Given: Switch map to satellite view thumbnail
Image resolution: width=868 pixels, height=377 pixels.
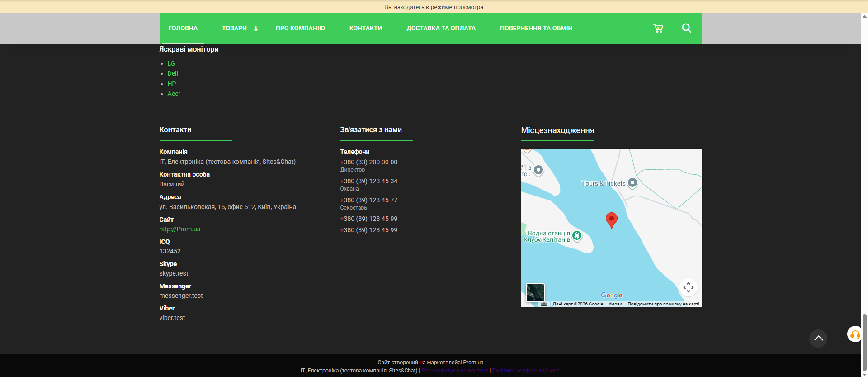Looking at the screenshot, I should (535, 292).
